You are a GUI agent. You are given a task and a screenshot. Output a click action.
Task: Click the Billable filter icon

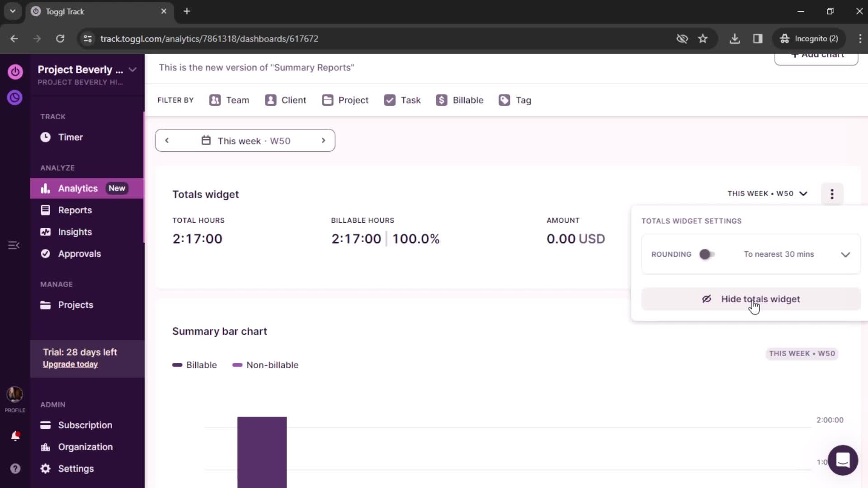(x=442, y=99)
